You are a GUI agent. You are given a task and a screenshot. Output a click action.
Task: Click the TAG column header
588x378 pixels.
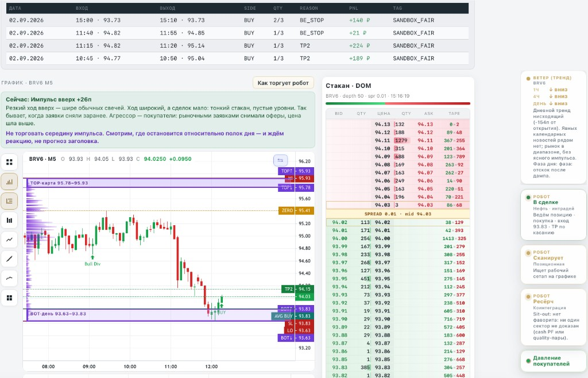(397, 8)
